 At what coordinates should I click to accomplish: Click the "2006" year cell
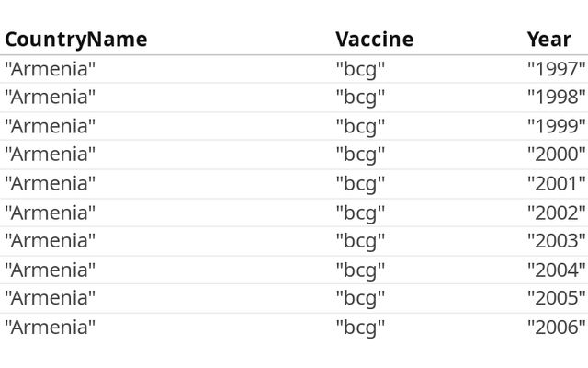pyautogui.click(x=556, y=327)
